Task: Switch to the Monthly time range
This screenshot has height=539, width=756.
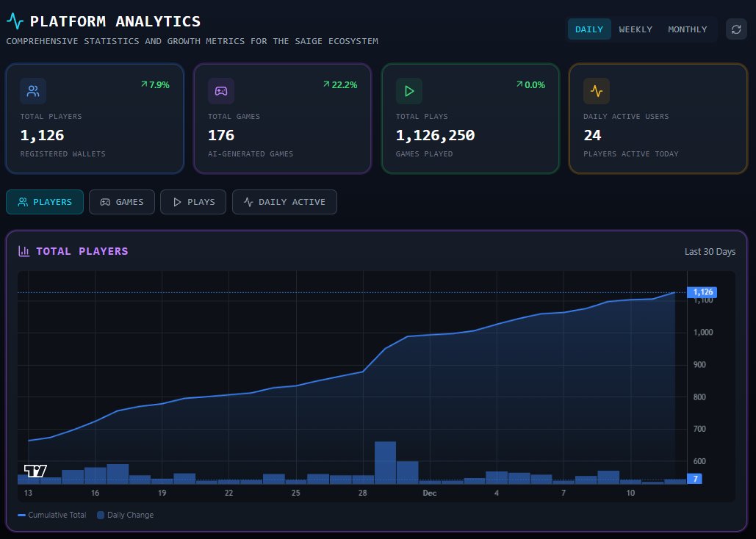Action: [687, 29]
